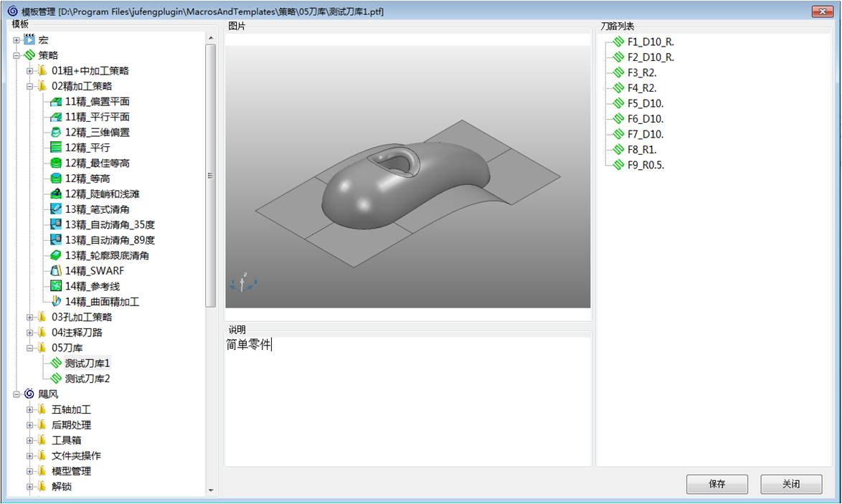Click the 关闭 button
Screen dimensions: 842x504
coord(791,484)
